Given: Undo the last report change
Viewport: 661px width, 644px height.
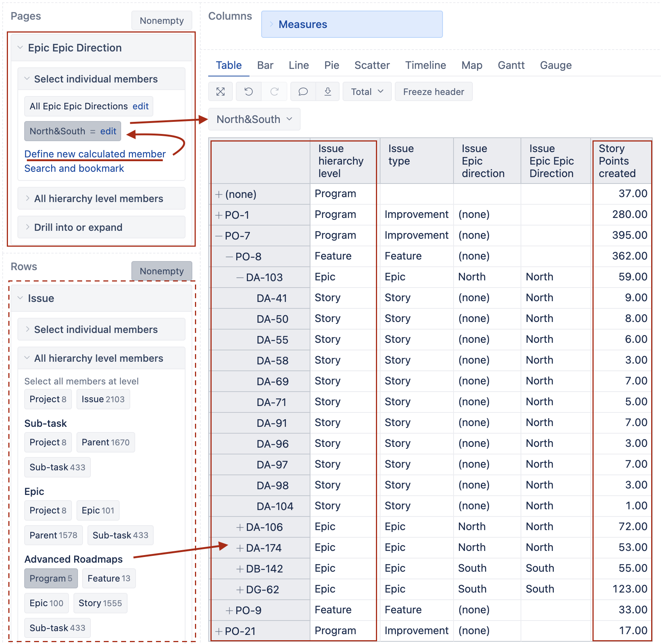Looking at the screenshot, I should 248,91.
